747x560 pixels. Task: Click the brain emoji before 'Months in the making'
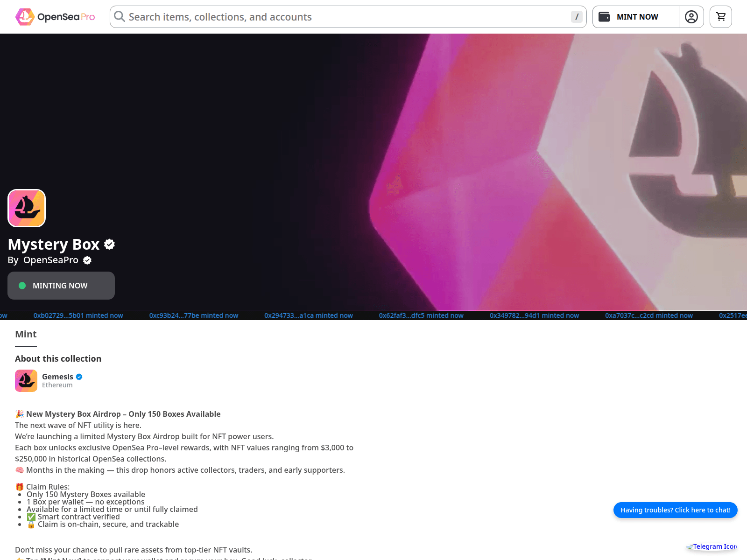20,470
